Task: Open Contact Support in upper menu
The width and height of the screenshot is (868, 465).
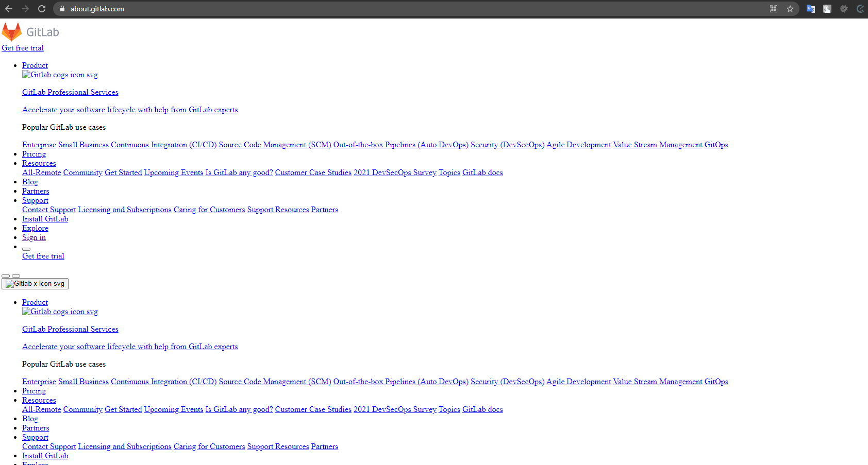Action: (x=49, y=210)
